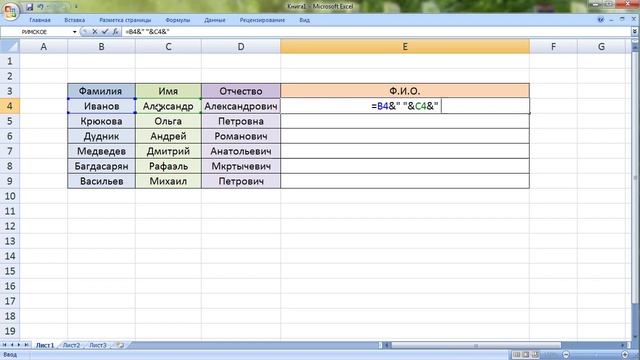Open the round Office button menu

pyautogui.click(x=10, y=10)
